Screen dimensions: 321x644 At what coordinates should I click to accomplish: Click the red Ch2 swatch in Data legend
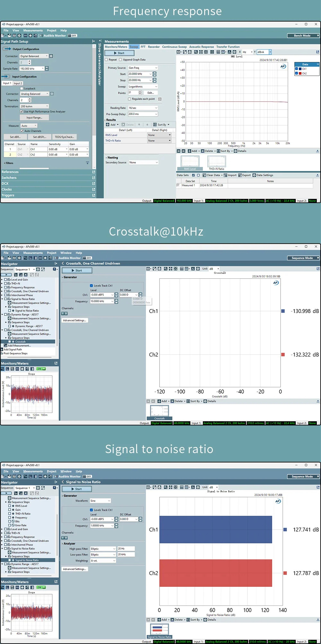(x=300, y=74)
